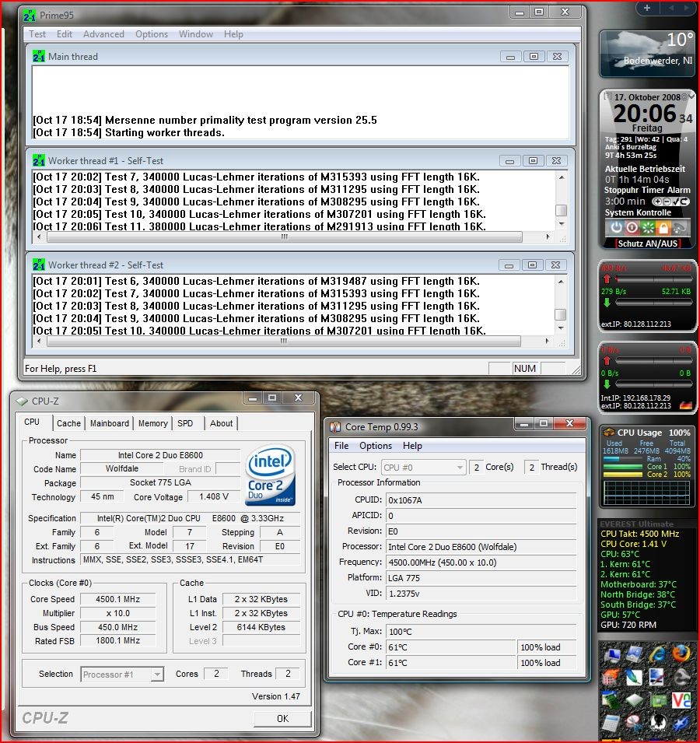Open the blue star icon in launcher
The width and height of the screenshot is (700, 743).
(x=681, y=724)
